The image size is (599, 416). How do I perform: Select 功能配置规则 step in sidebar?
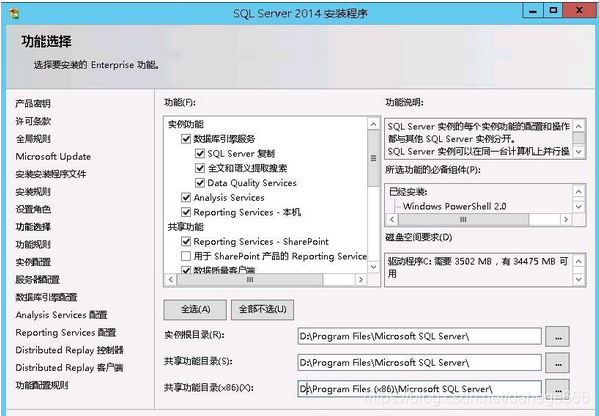pos(42,385)
